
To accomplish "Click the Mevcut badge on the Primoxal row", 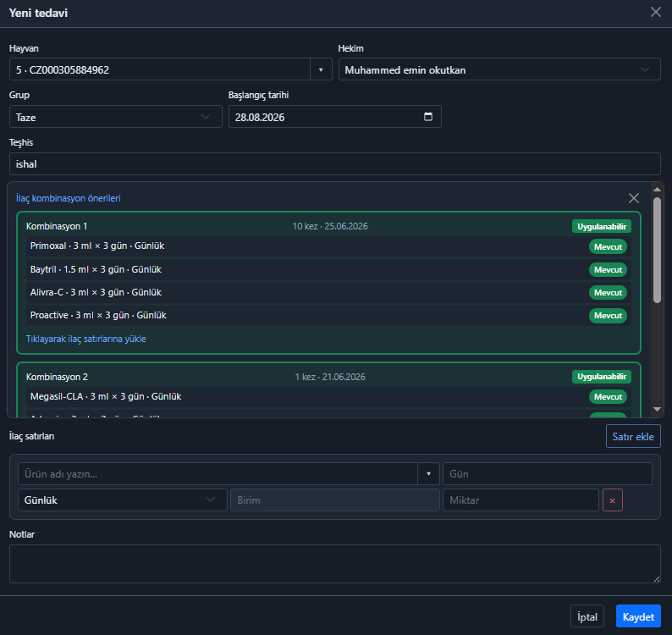I will tap(608, 246).
